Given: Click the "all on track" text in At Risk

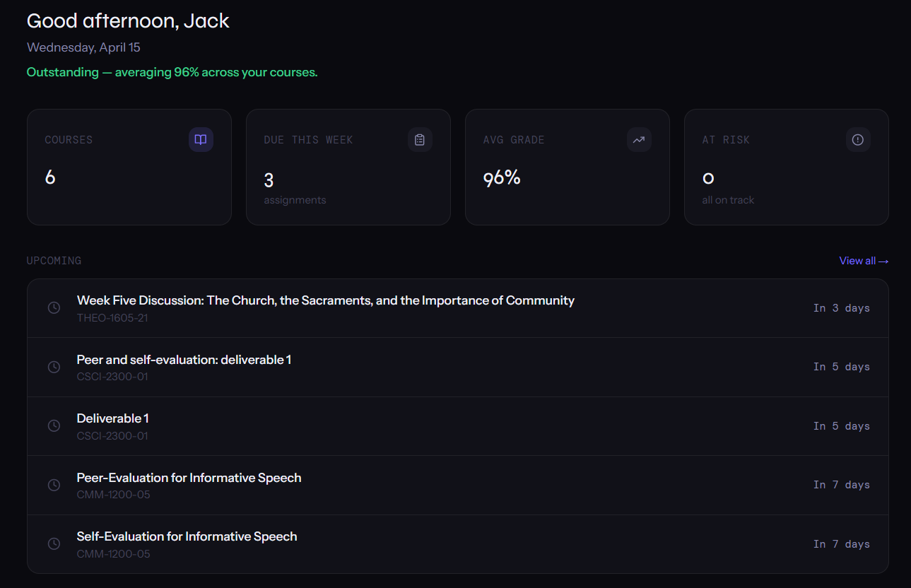Looking at the screenshot, I should pyautogui.click(x=728, y=200).
